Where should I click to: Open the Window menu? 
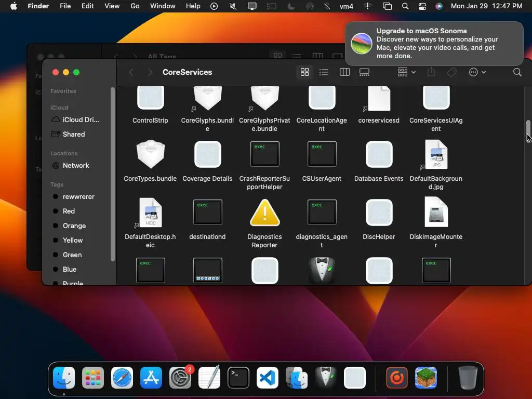[x=163, y=6]
